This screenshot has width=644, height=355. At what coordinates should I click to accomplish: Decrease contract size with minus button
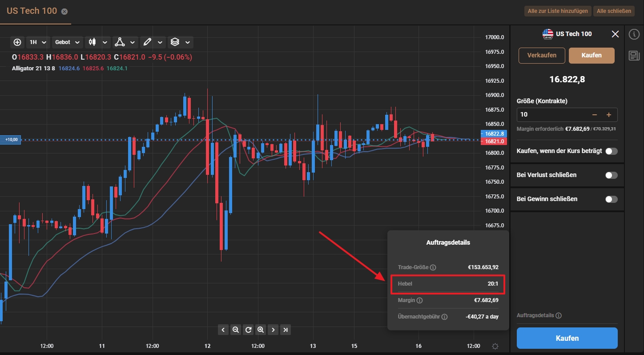(595, 115)
